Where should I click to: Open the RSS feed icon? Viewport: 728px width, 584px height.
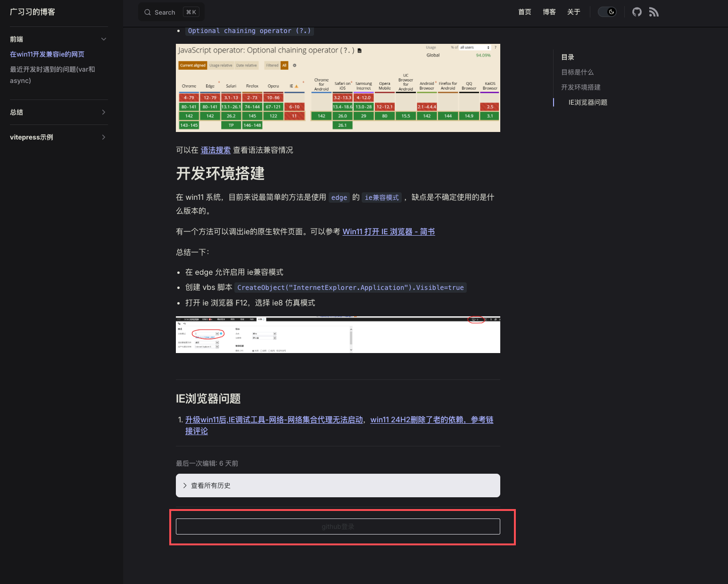pyautogui.click(x=654, y=12)
